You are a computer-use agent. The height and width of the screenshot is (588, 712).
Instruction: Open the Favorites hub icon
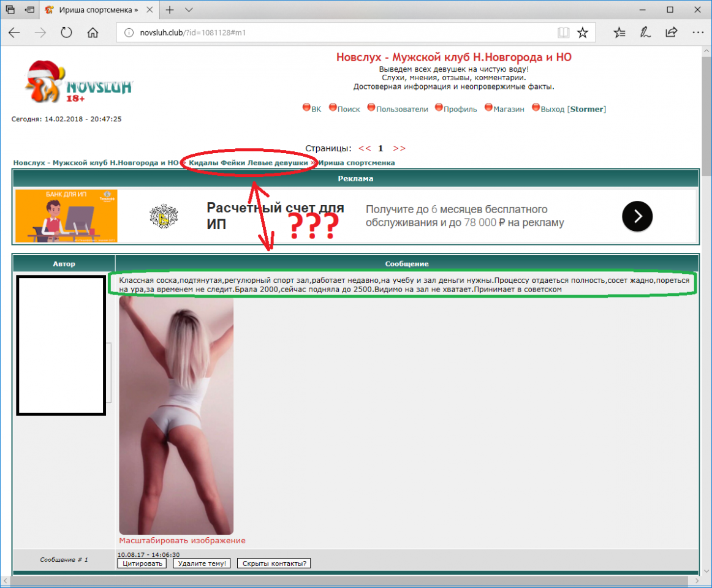point(619,32)
